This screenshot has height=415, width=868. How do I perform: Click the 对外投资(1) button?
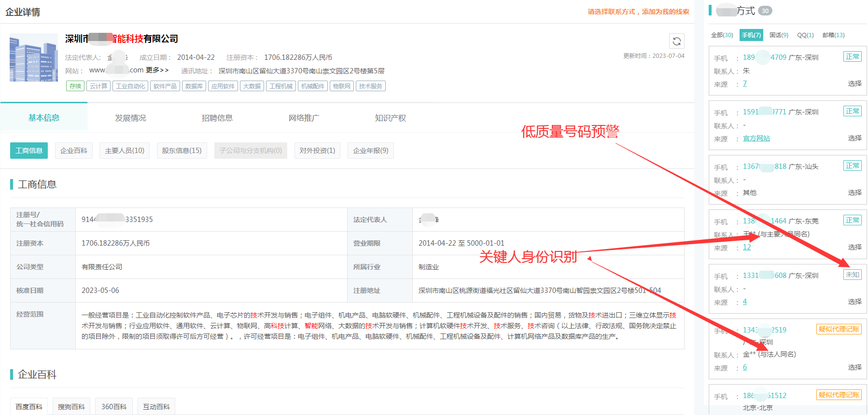tap(317, 151)
